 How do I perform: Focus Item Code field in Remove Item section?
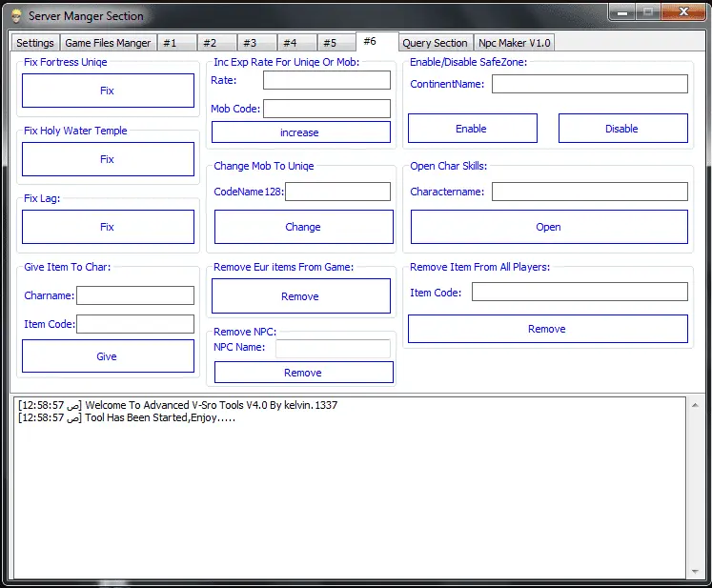click(580, 292)
